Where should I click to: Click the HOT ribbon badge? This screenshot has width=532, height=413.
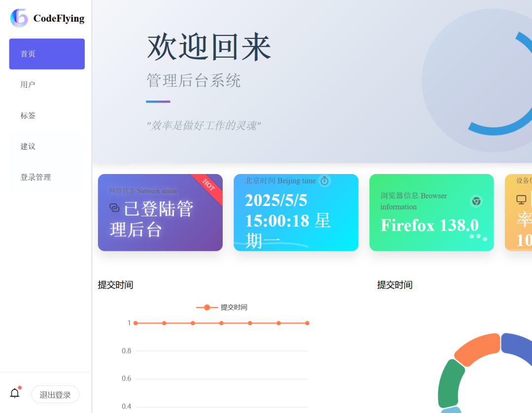coord(208,185)
